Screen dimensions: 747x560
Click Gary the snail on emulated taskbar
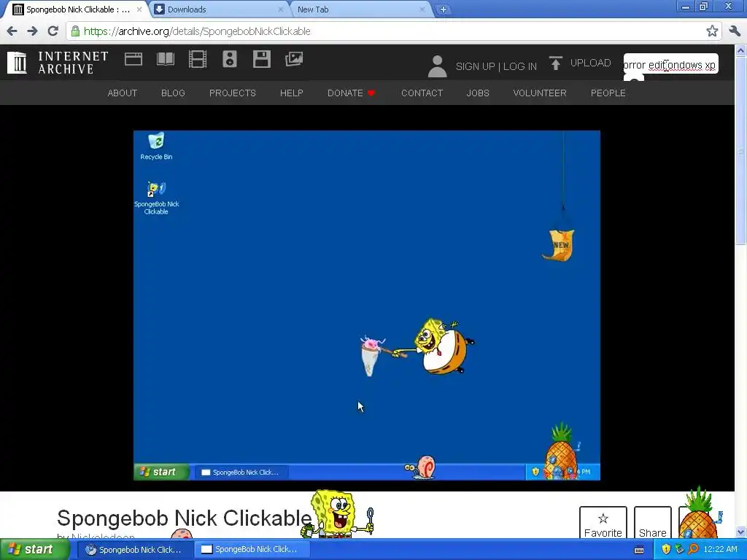420,467
